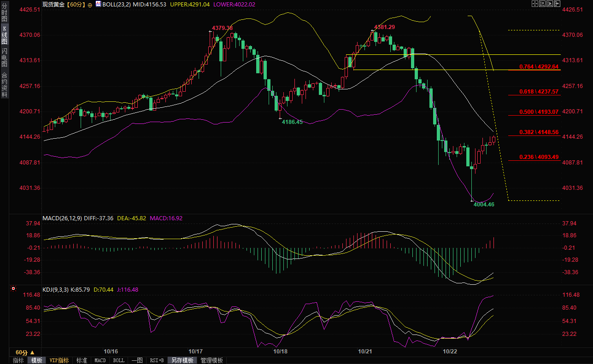Click the UPPER:4291.04 Bollinger value

190,4
